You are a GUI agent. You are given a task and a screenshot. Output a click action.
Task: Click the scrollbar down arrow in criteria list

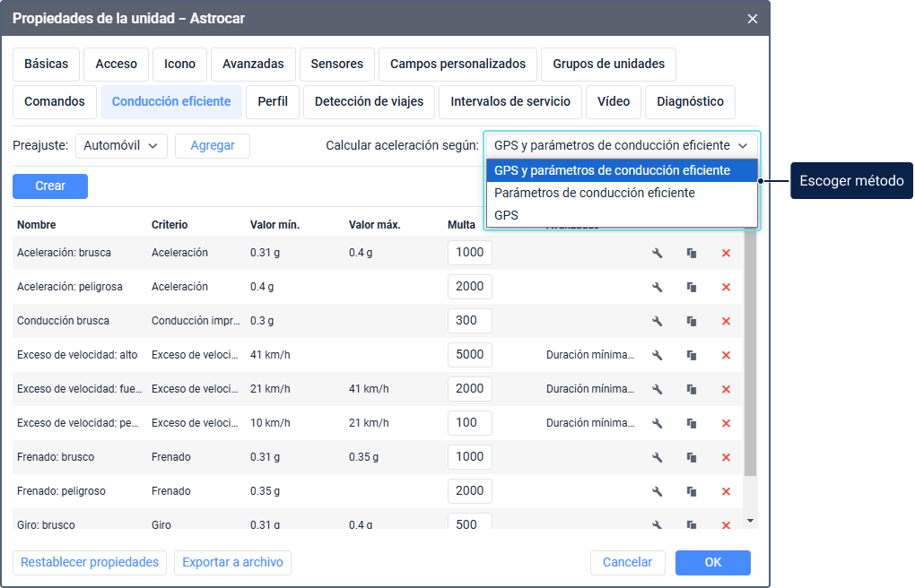tap(751, 521)
